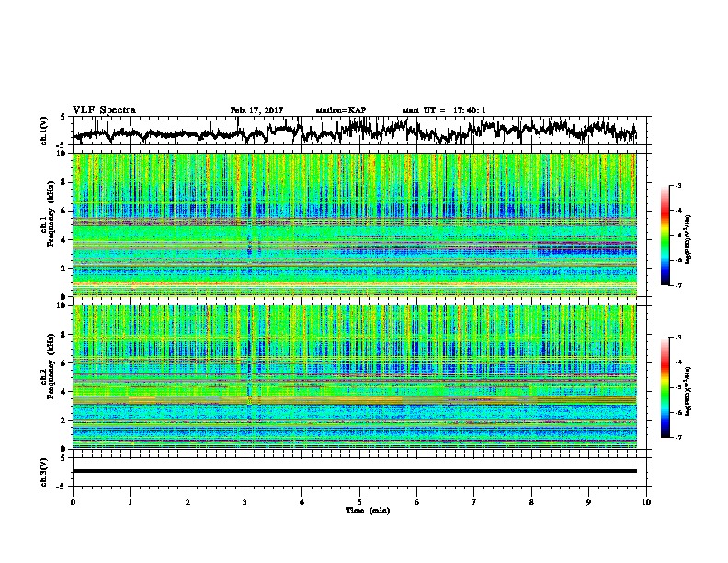Click the ch.1 spectrogram color scale bar
Image resolution: width=728 pixels, height=563 pixels.
click(665, 236)
